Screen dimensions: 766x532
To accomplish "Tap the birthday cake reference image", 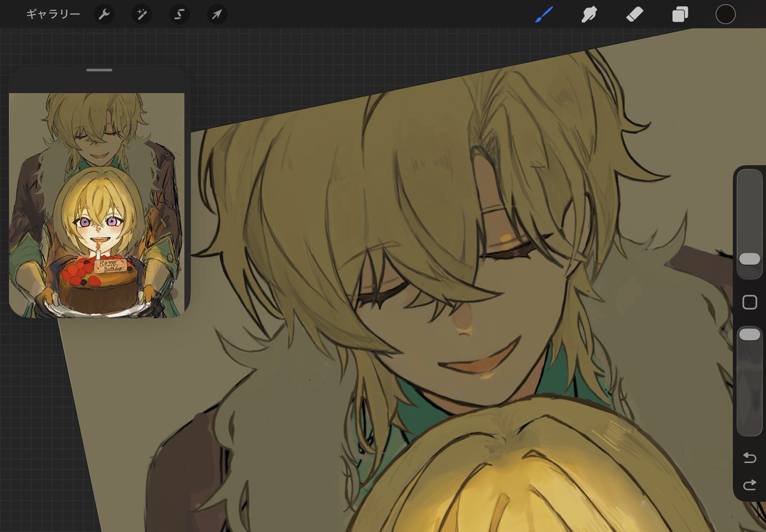I will point(96,205).
